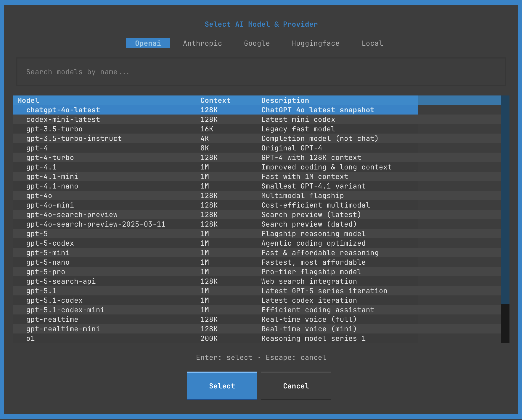Screen dimensions: 522x420
Task: Choose the gpt-4o model row
Action: [x=39, y=196]
